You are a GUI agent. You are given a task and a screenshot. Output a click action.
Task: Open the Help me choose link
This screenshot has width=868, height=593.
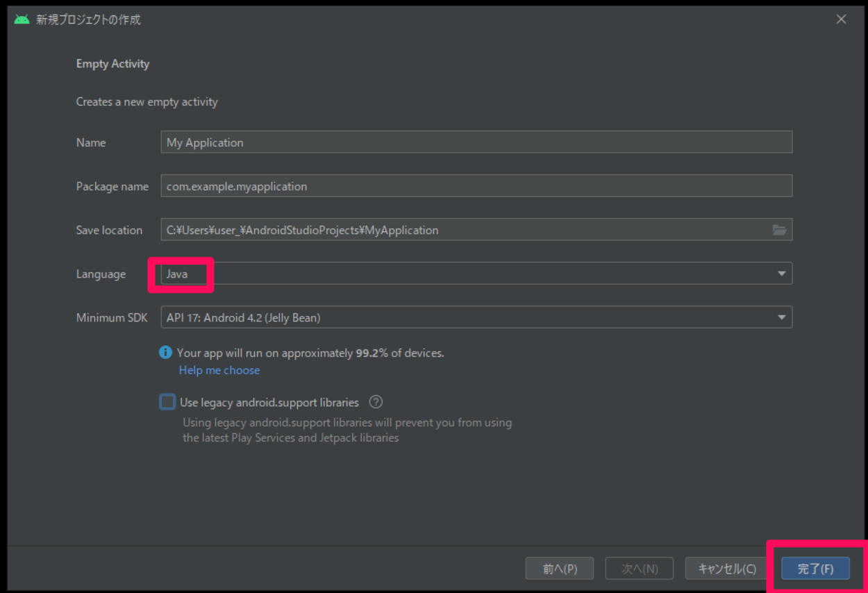(x=219, y=370)
